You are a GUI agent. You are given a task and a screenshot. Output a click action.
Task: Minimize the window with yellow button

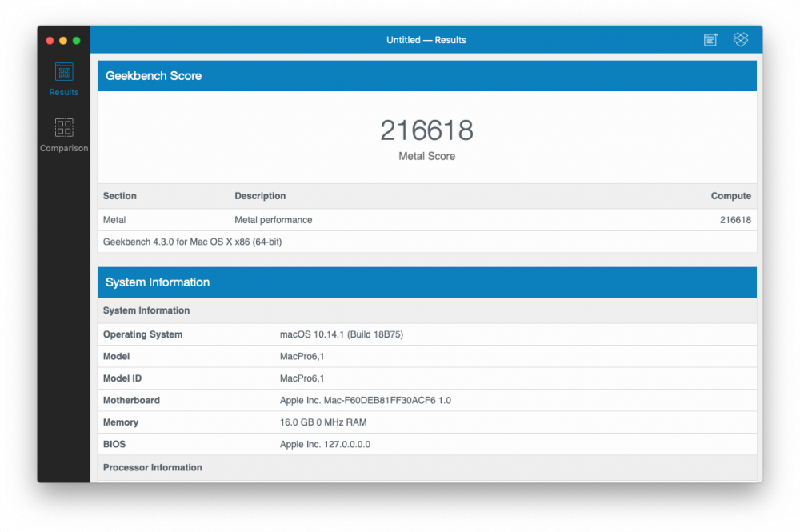[63, 40]
